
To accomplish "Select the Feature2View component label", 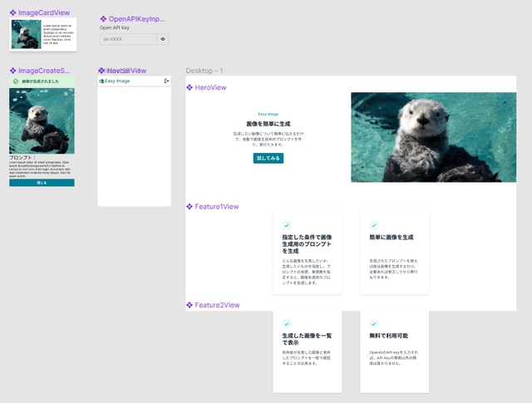I will [216, 305].
